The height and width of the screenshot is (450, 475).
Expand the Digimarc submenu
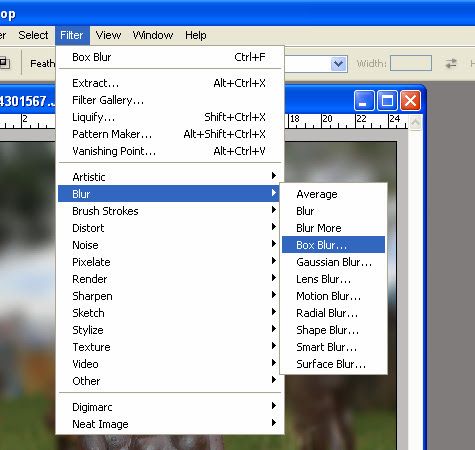tap(170, 407)
